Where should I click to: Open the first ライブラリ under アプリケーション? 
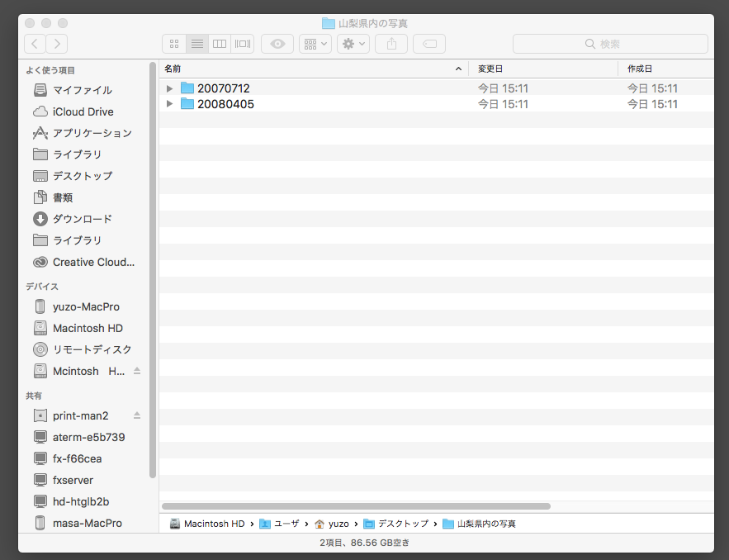click(67, 154)
